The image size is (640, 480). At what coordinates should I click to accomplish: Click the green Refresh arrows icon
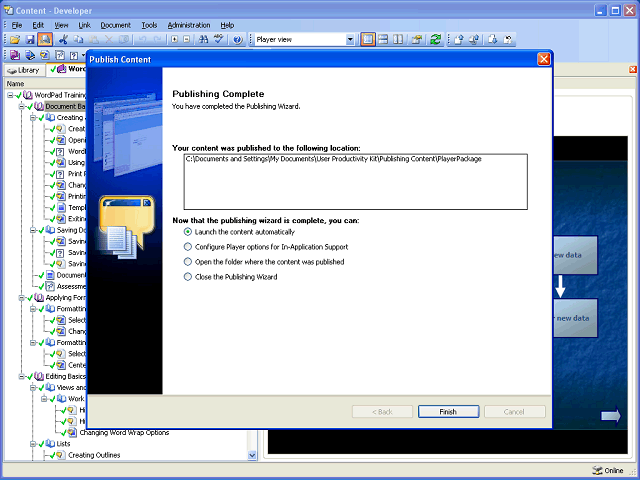click(x=436, y=40)
